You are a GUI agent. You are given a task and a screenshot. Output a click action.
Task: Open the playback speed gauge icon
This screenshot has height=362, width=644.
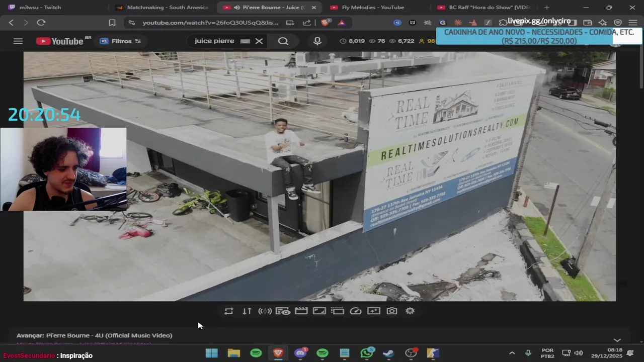356,311
